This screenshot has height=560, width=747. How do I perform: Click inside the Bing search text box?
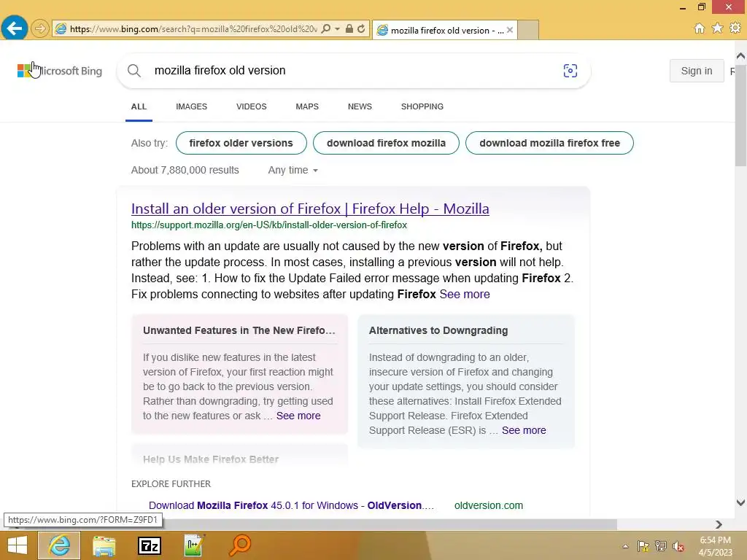(x=352, y=71)
